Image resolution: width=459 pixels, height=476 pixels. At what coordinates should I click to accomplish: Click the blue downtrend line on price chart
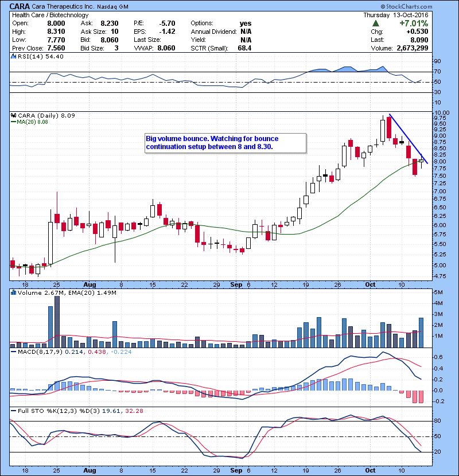(409, 138)
